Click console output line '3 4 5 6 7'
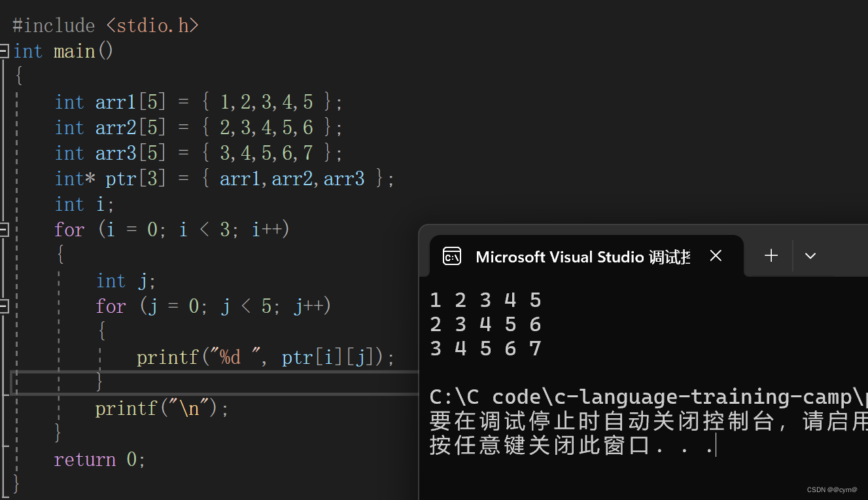868x500 pixels. (x=486, y=349)
